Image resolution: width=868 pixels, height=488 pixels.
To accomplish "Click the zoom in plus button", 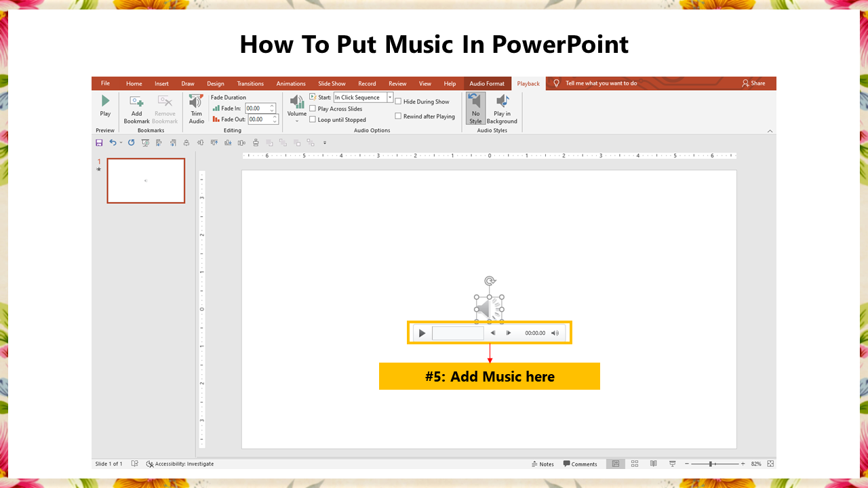I will click(x=743, y=464).
